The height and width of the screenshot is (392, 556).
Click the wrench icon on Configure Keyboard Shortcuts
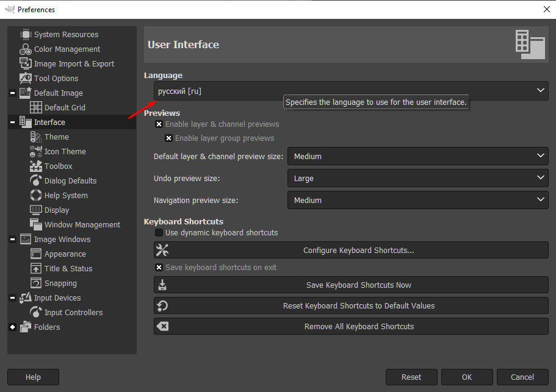click(x=162, y=250)
